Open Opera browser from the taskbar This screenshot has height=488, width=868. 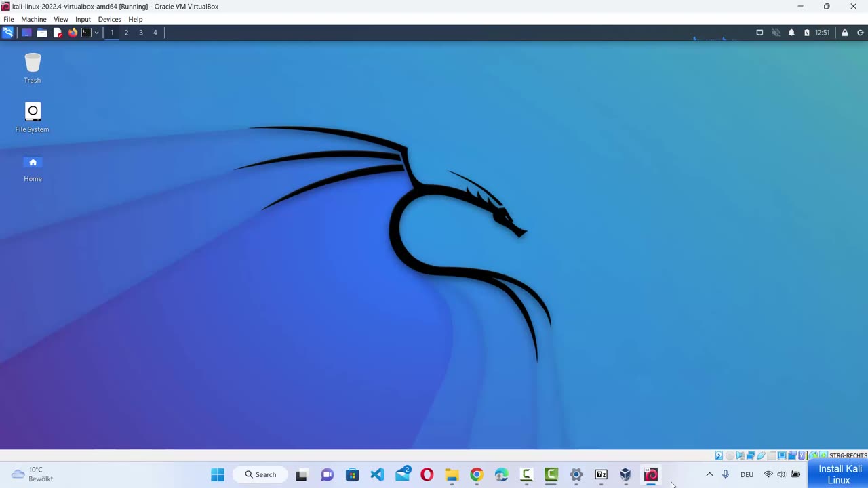point(427,474)
